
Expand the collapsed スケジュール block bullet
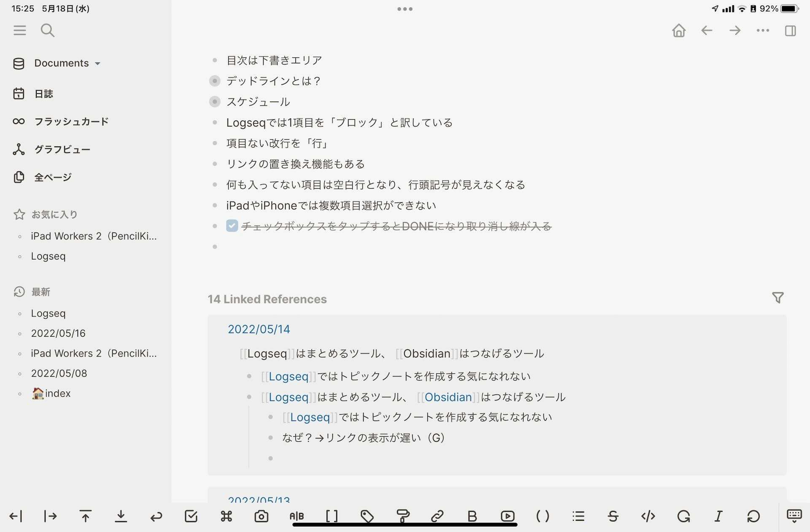(215, 102)
